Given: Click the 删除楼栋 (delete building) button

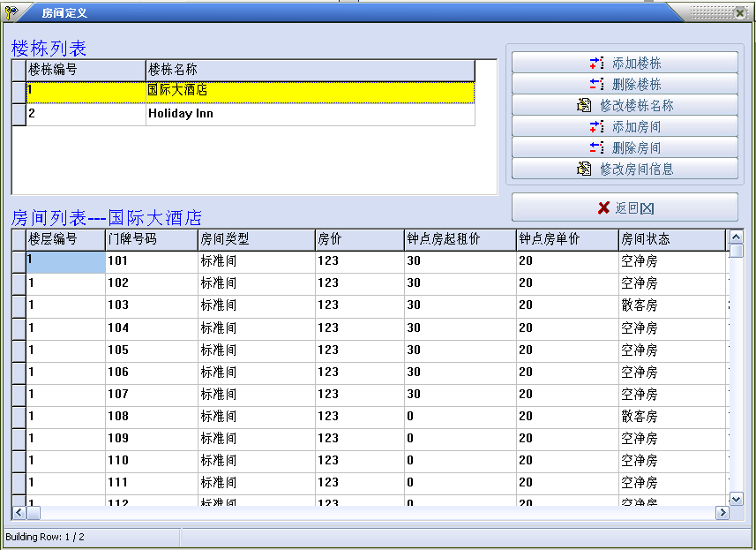Looking at the screenshot, I should [x=625, y=84].
